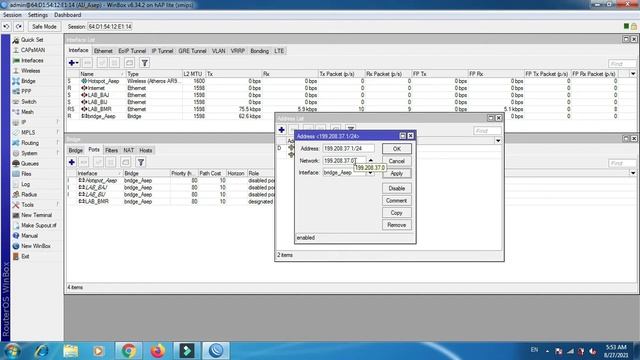
Task: Switch to Ethernet tab
Action: (103, 51)
